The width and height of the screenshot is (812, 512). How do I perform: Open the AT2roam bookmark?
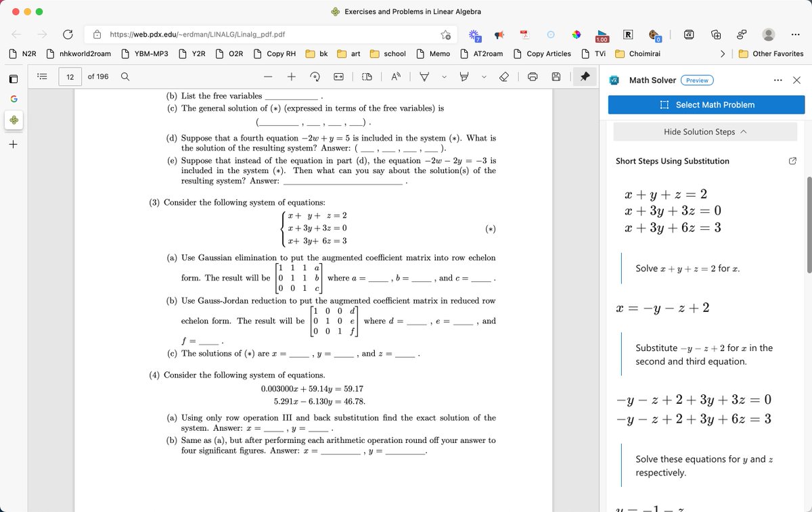(481, 53)
